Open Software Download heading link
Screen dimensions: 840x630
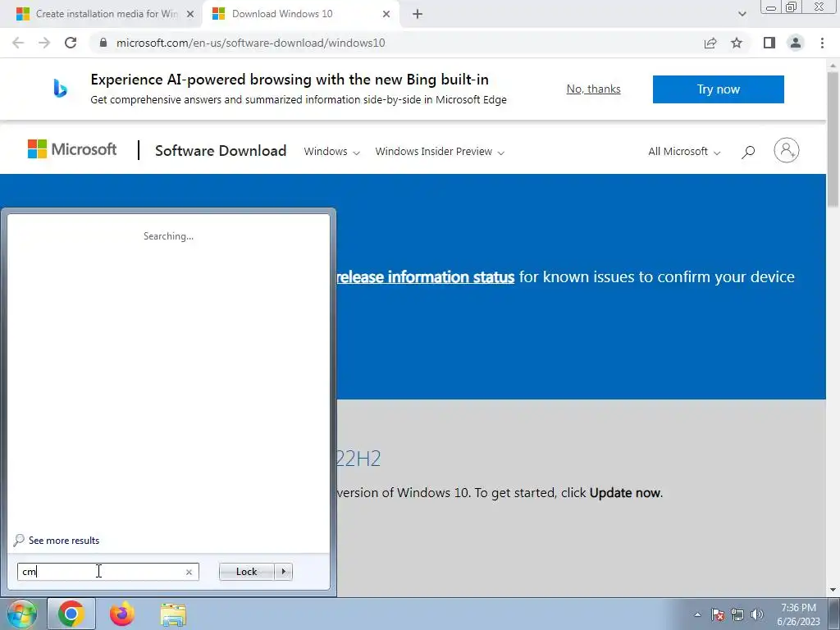click(221, 151)
